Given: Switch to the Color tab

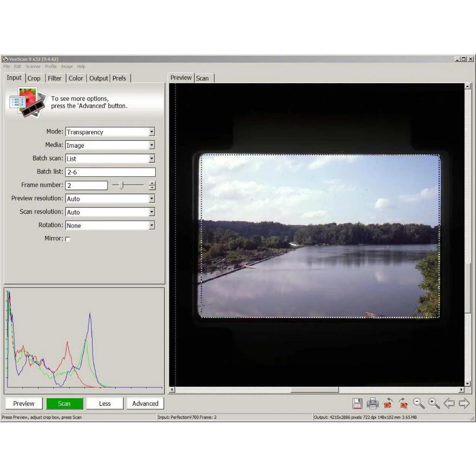Looking at the screenshot, I should point(76,78).
